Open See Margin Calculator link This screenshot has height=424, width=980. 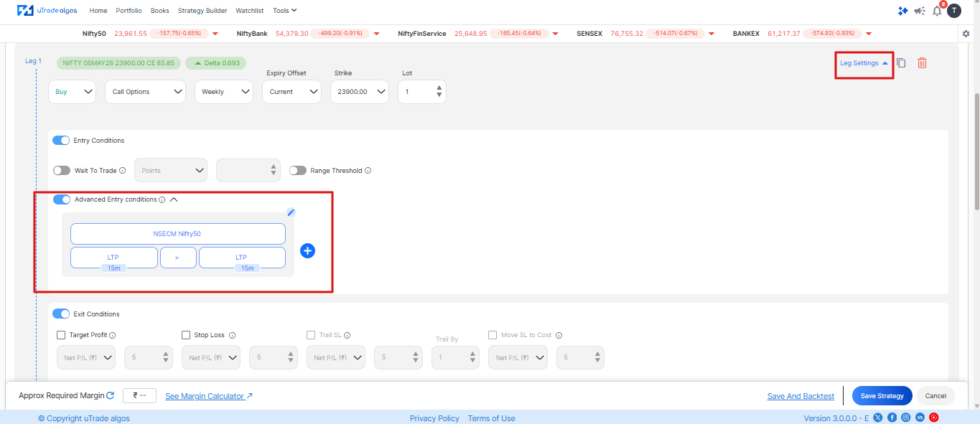(209, 396)
